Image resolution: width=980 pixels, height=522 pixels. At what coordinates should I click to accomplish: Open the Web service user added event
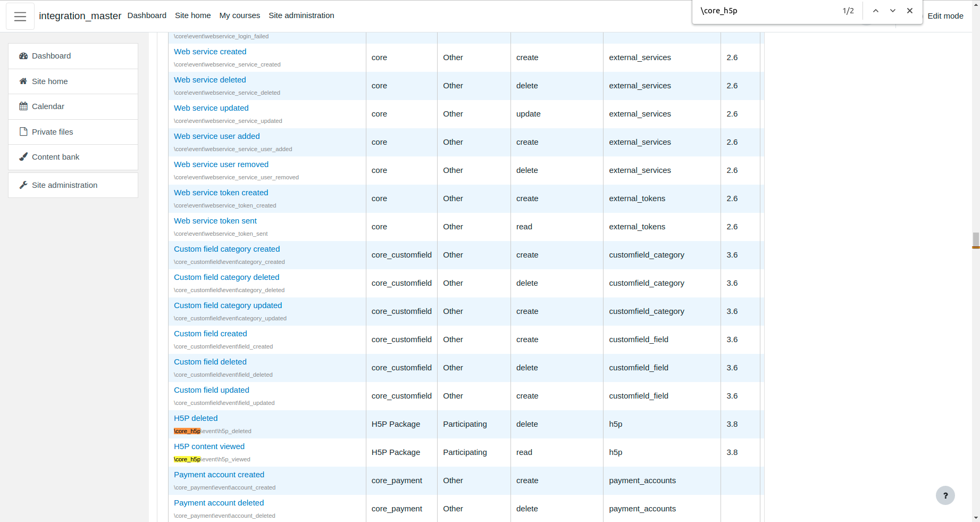[x=217, y=136]
